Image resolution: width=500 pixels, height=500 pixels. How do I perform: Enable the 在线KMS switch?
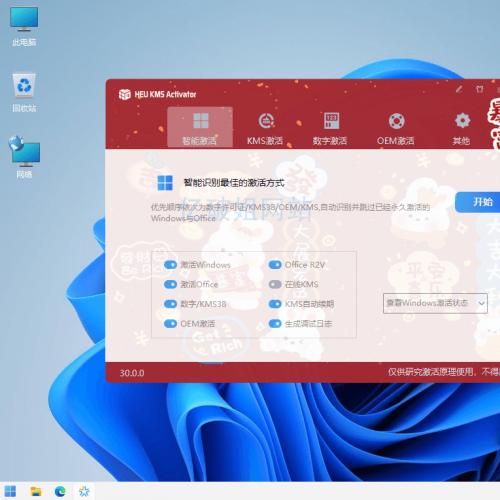click(275, 284)
